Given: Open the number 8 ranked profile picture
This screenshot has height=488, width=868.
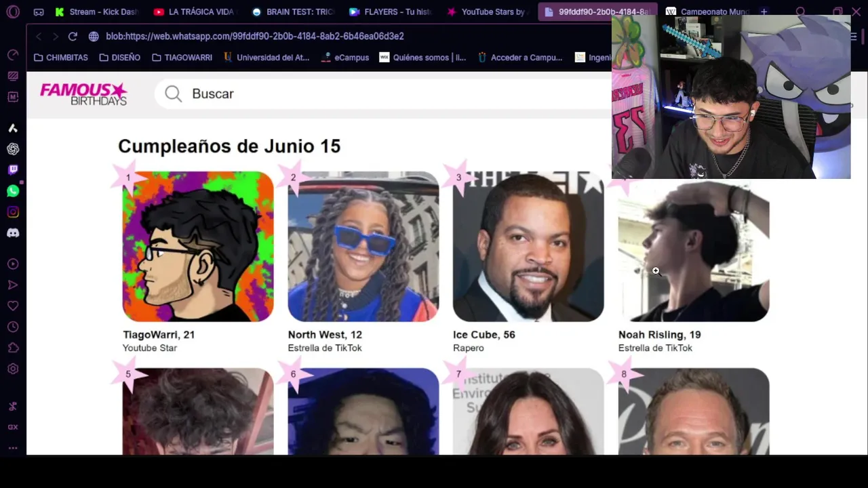Looking at the screenshot, I should [x=694, y=411].
